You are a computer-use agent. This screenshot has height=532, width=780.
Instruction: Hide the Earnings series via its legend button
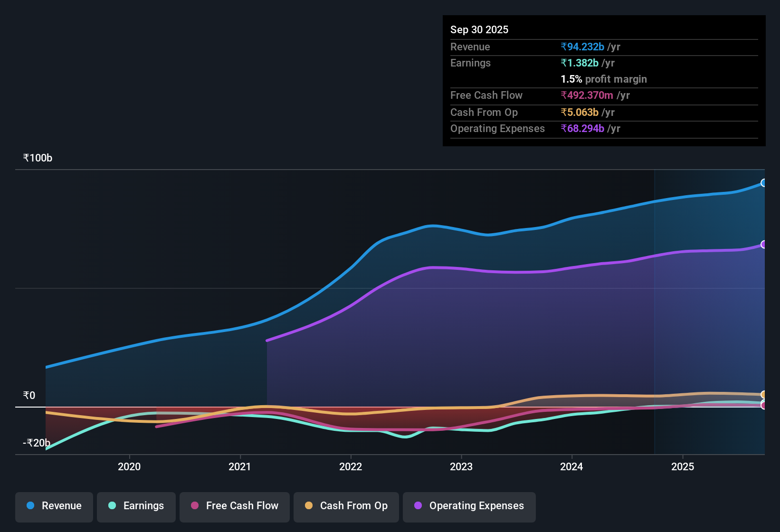tap(136, 506)
